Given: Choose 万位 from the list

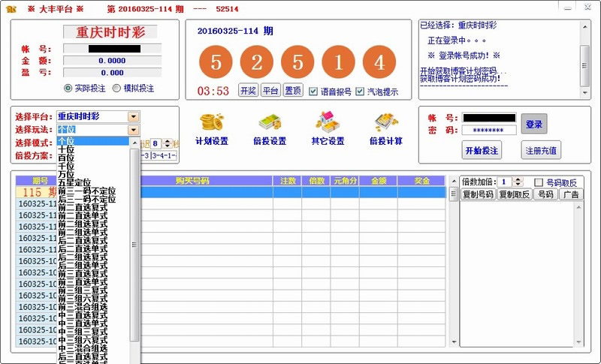Looking at the screenshot, I should 93,174.
